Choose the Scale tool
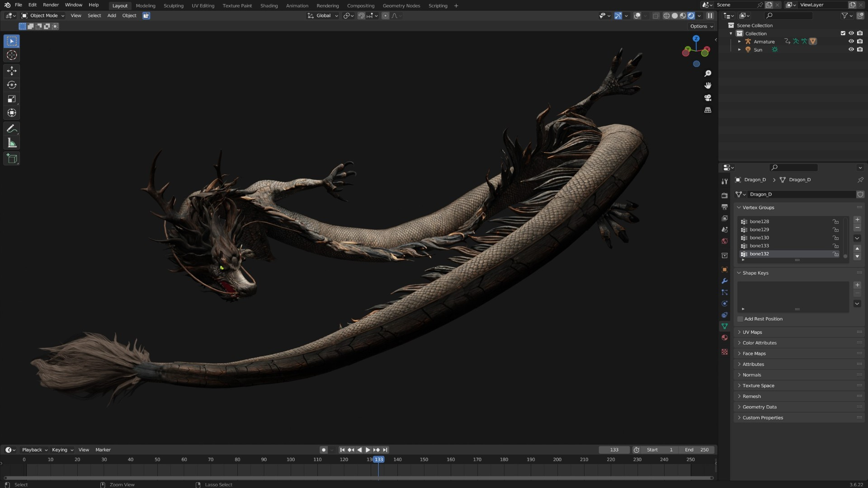The image size is (868, 488). [x=12, y=99]
